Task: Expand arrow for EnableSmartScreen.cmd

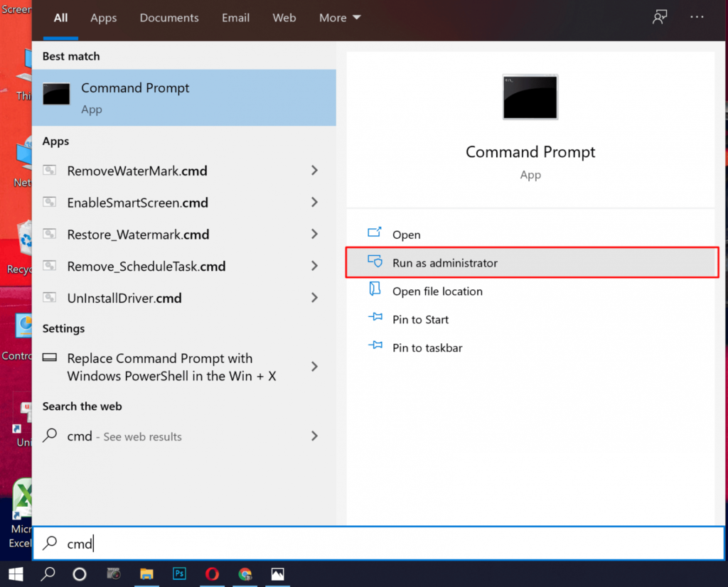Action: [314, 203]
